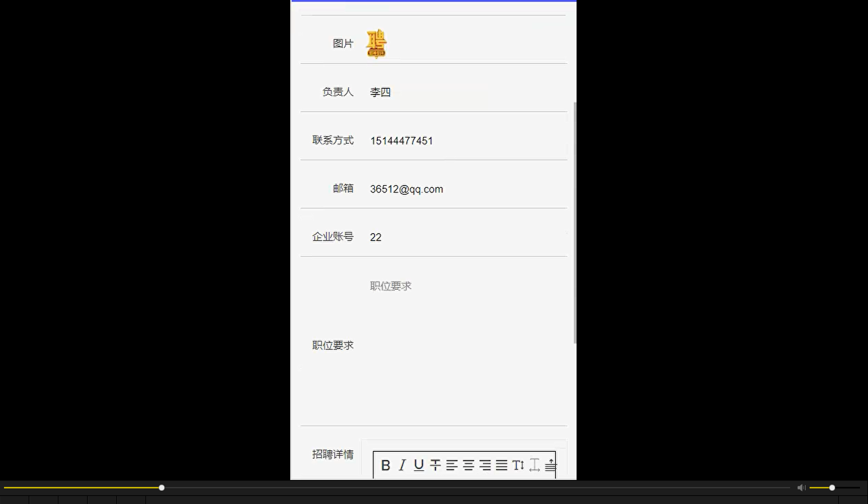Apply strikethrough formatting to text
Viewport: 868px width, 504px height.
tap(436, 465)
